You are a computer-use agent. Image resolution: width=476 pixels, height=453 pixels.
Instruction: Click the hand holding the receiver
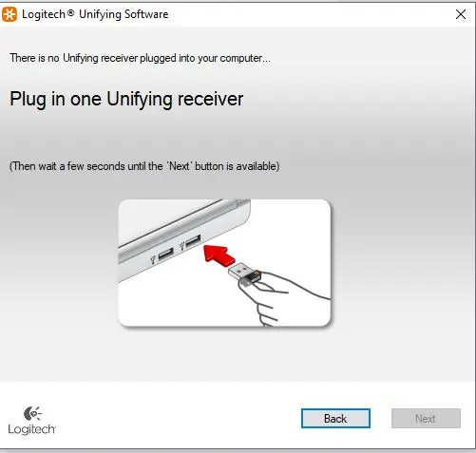(x=282, y=297)
